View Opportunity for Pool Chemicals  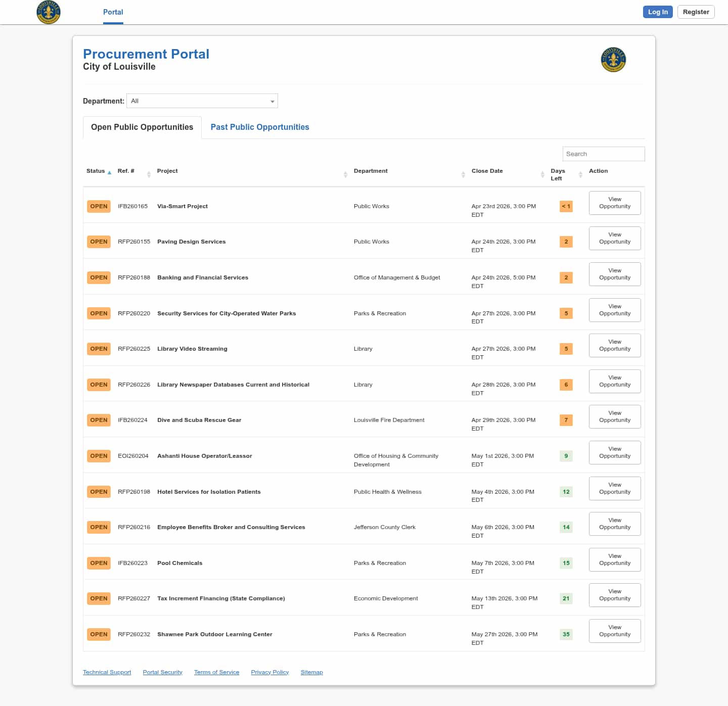[615, 559]
